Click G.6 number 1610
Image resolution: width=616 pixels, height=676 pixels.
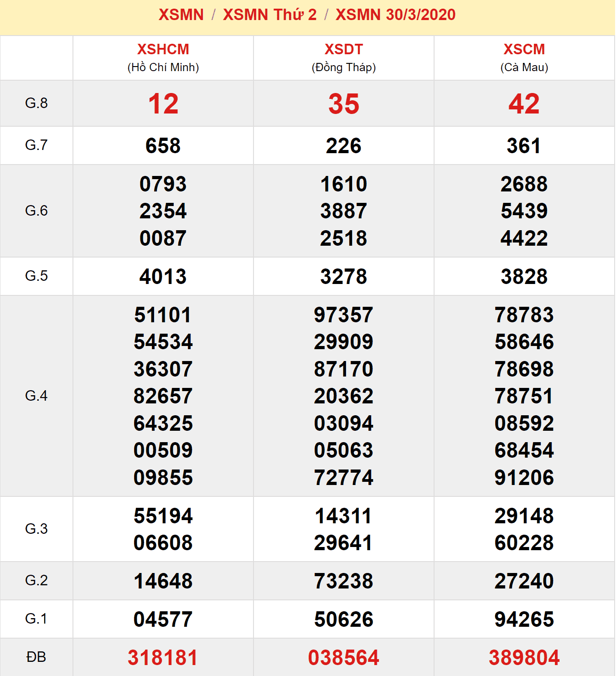[344, 184]
